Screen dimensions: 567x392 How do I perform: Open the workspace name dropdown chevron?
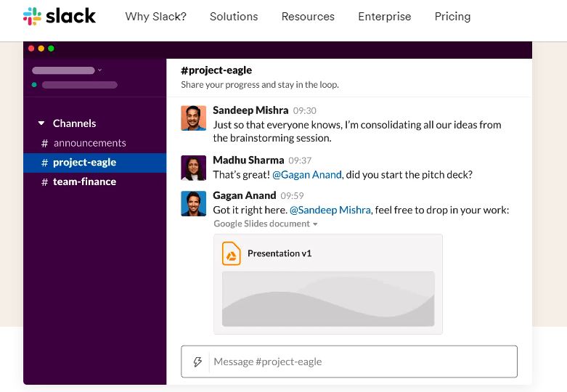[99, 70]
